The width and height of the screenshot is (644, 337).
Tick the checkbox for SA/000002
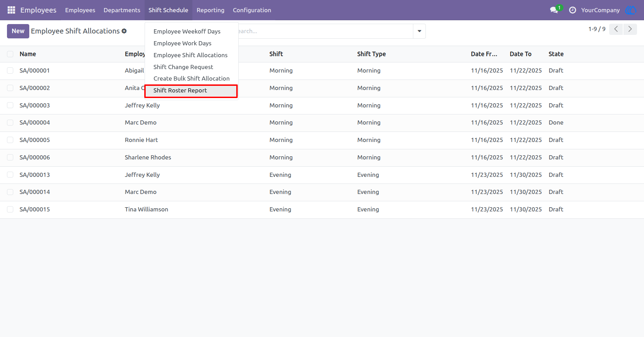pyautogui.click(x=10, y=88)
